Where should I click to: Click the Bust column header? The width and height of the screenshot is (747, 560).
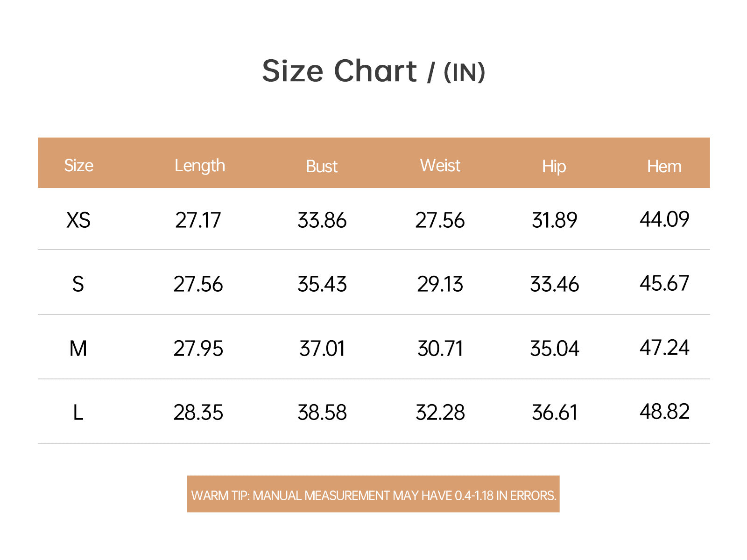point(322,167)
